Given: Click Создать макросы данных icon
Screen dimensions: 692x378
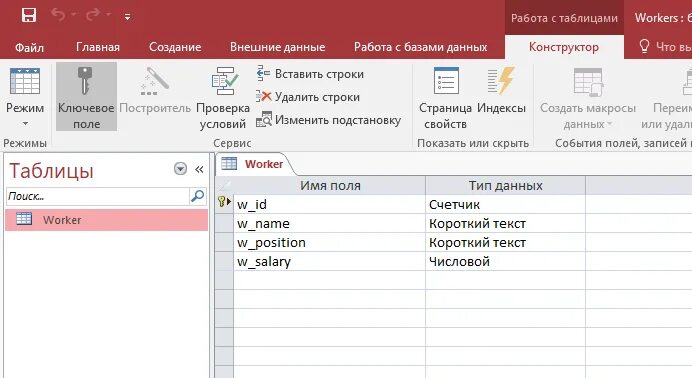Looking at the screenshot, I should [588, 82].
